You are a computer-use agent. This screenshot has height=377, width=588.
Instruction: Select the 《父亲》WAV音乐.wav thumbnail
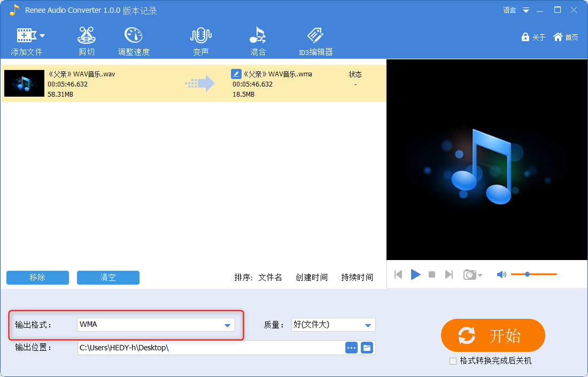coord(25,83)
